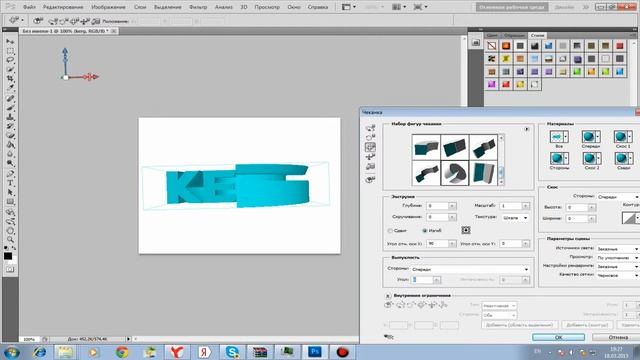Viewport: 640px width, 360px height.
Task: Select the Eraser tool
Action: point(10,136)
